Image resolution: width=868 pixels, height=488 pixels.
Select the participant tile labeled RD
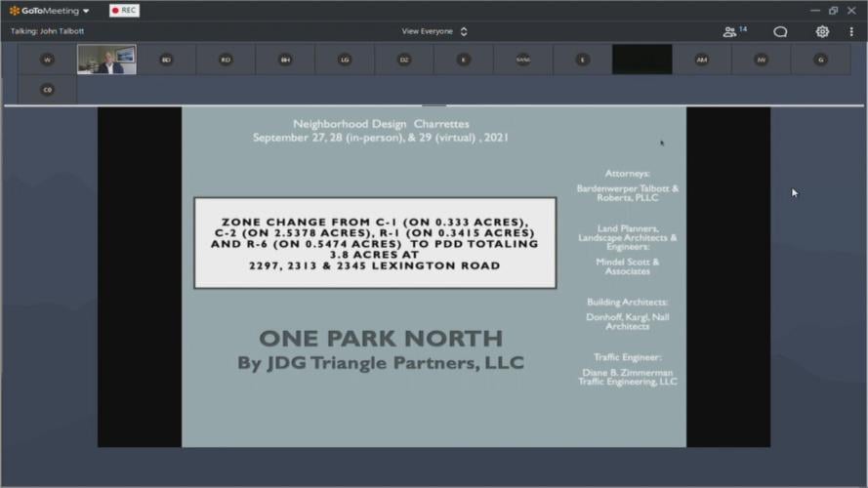(x=226, y=60)
